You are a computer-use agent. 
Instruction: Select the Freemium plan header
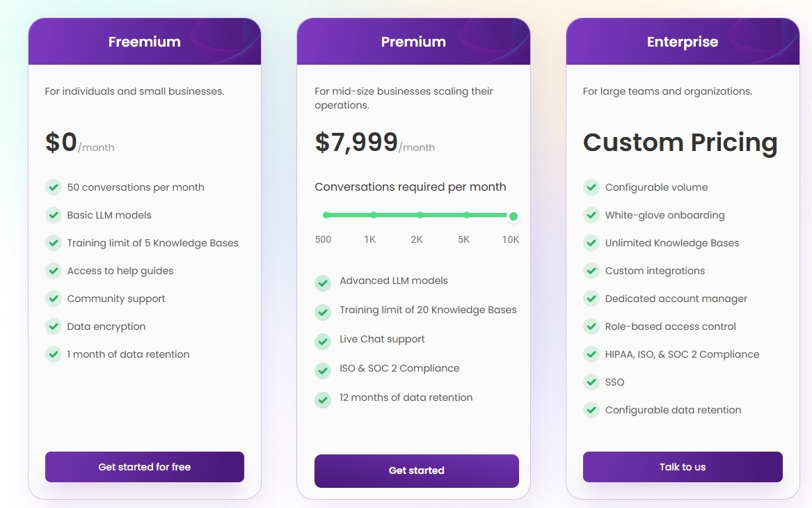point(145,42)
